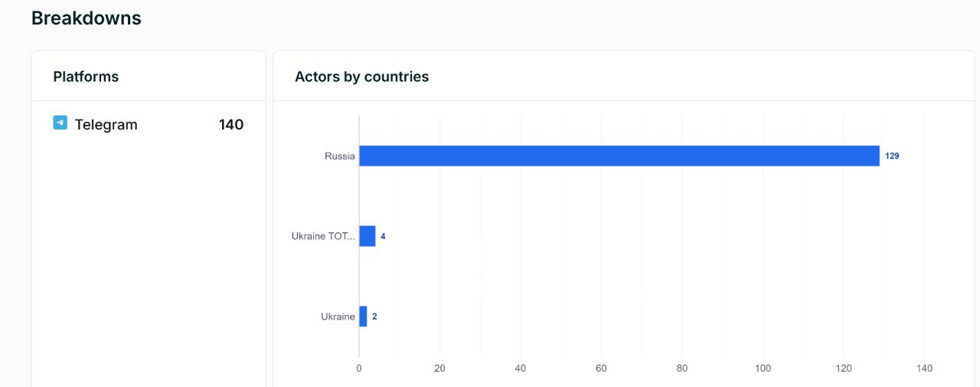Click the Actors by countries title
Image resolution: width=980 pixels, height=387 pixels.
(x=361, y=77)
